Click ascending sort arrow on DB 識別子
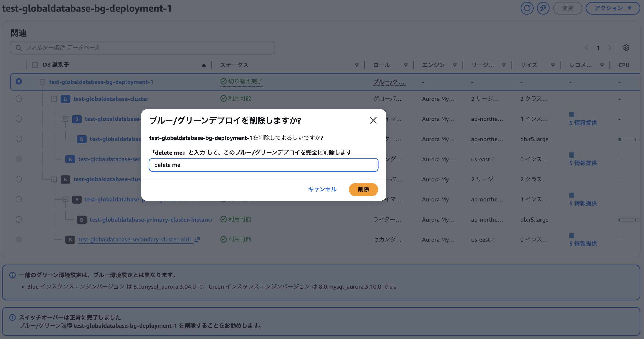644x339 pixels. pos(204,65)
